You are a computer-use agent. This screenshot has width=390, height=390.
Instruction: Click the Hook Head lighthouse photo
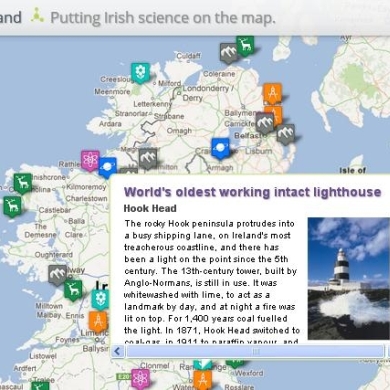349,279
